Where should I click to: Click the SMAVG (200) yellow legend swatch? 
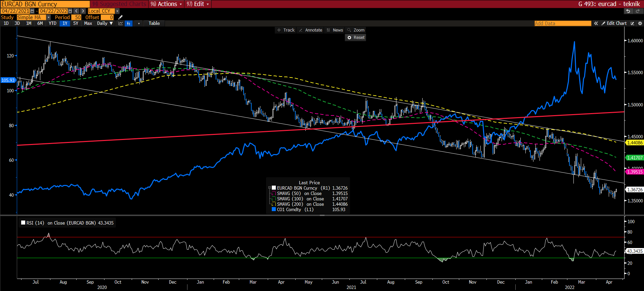tap(274, 204)
